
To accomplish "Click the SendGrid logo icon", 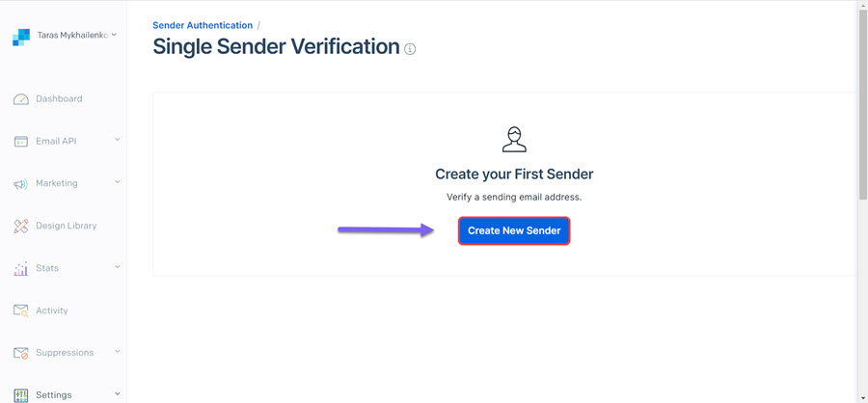I will click(21, 37).
